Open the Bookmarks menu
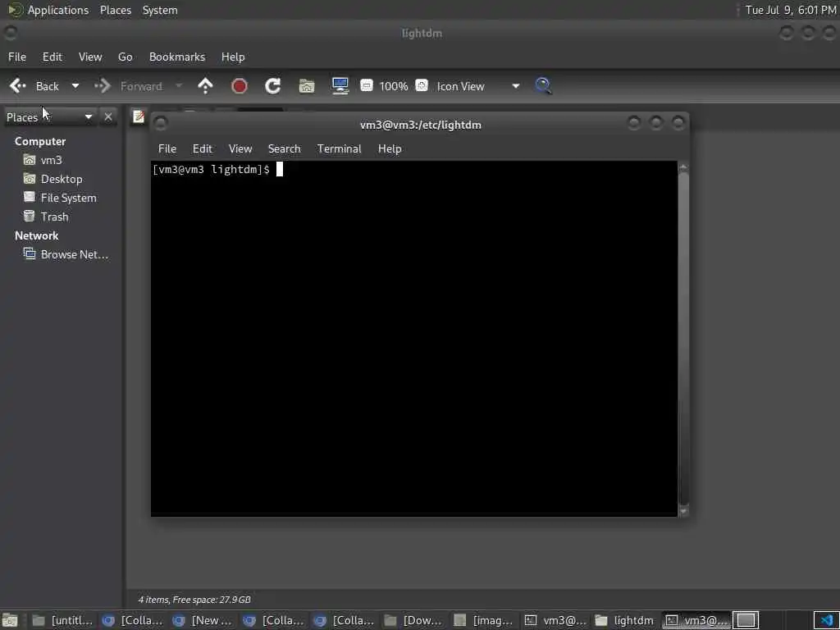Image resolution: width=840 pixels, height=630 pixels. [177, 57]
